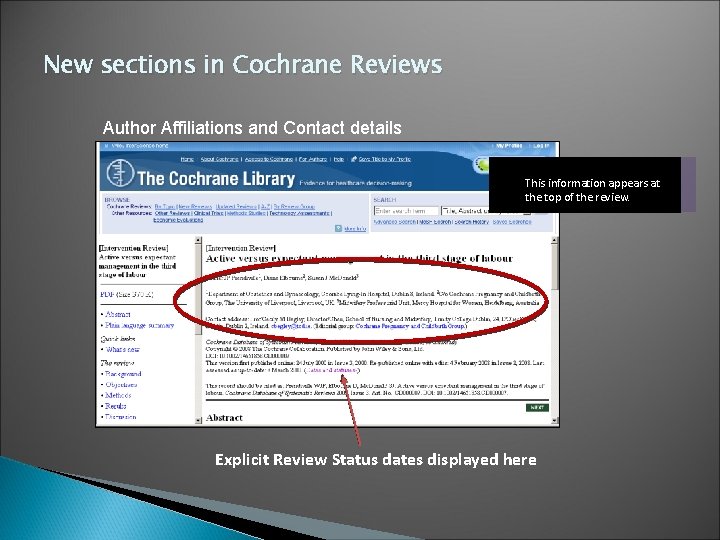Open the PDF link in sidebar

107,294
